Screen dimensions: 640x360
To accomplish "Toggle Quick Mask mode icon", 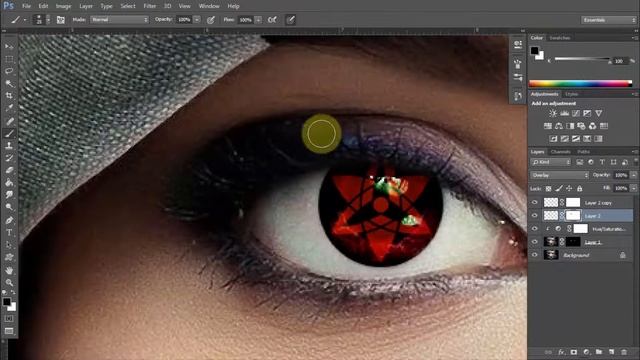I will tap(9, 318).
